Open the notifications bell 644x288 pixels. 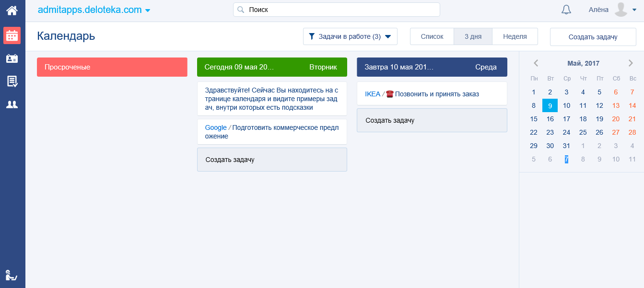tap(566, 10)
